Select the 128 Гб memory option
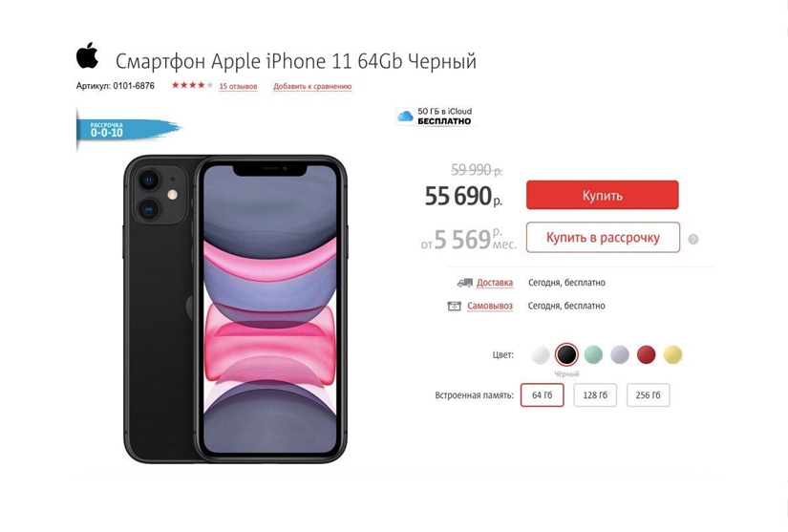 595,395
